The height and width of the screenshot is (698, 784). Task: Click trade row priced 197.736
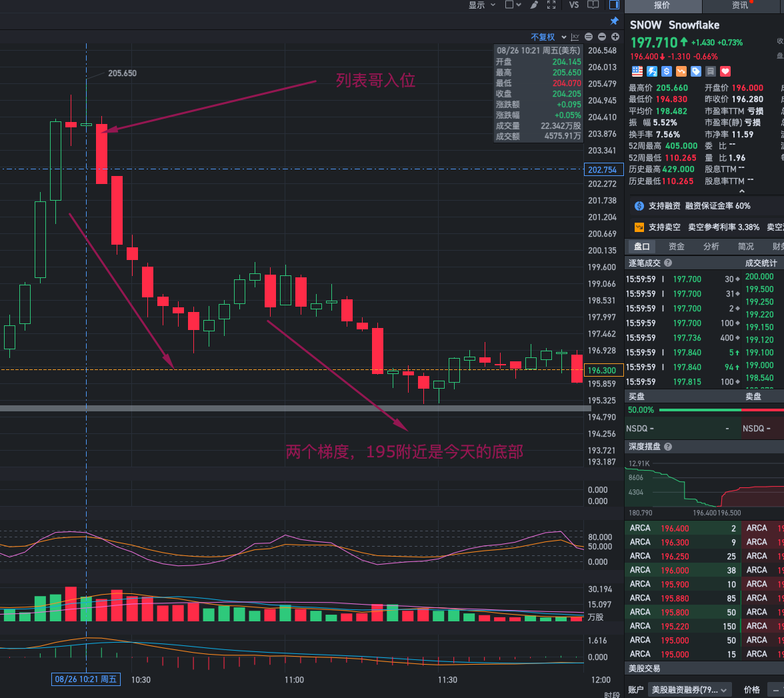(x=683, y=338)
